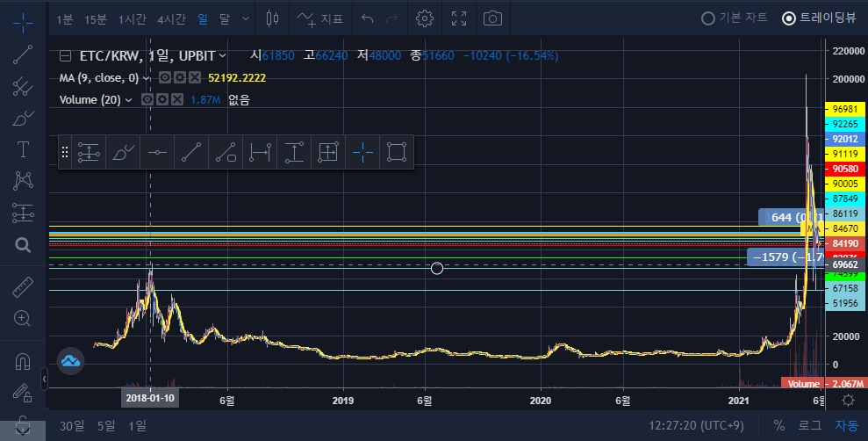Viewport: 868px width, 441px height.
Task: Enter fullscreen mode
Action: (x=459, y=18)
